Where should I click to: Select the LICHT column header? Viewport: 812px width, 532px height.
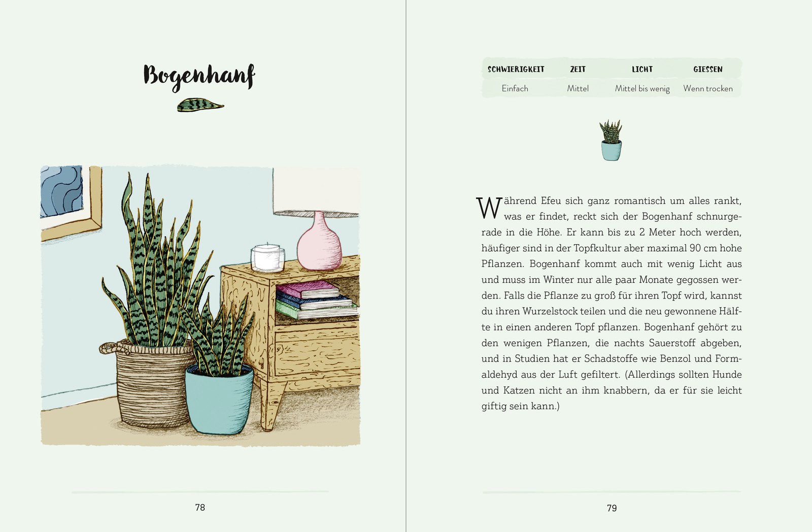642,70
